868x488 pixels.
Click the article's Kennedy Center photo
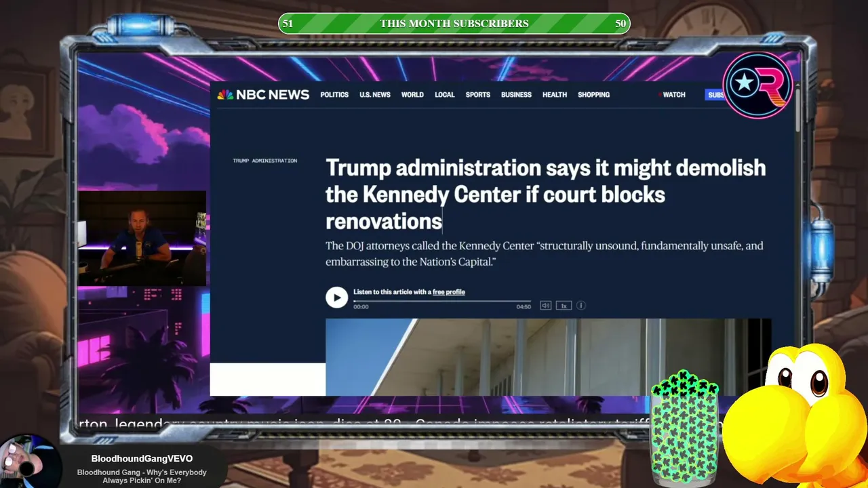coord(548,357)
